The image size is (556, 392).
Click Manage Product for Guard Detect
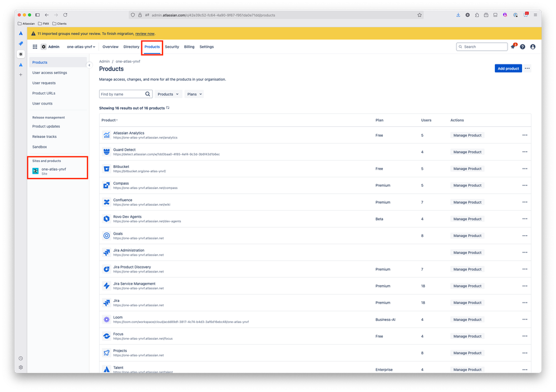[x=468, y=152]
